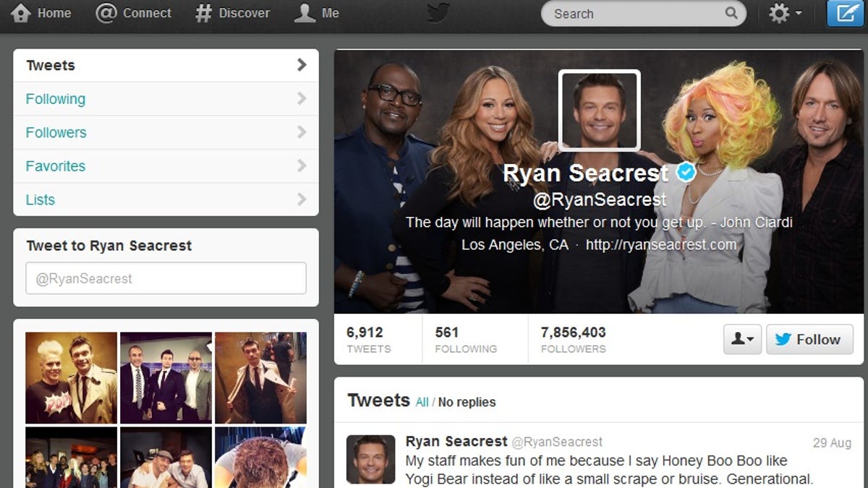Click the verified badge beside Ryan Seacrest
868x488 pixels.
686,173
